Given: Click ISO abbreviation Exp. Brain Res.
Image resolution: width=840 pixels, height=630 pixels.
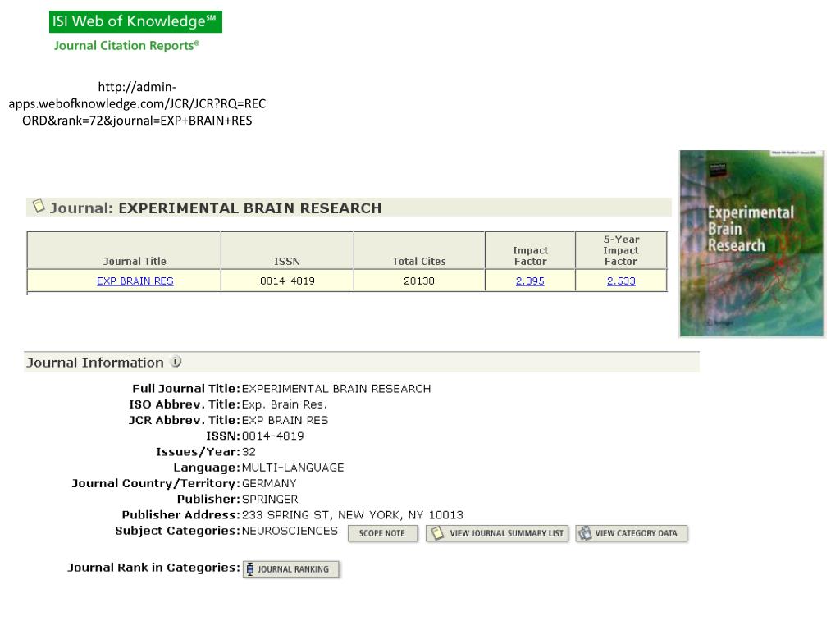Looking at the screenshot, I should 284,404.
